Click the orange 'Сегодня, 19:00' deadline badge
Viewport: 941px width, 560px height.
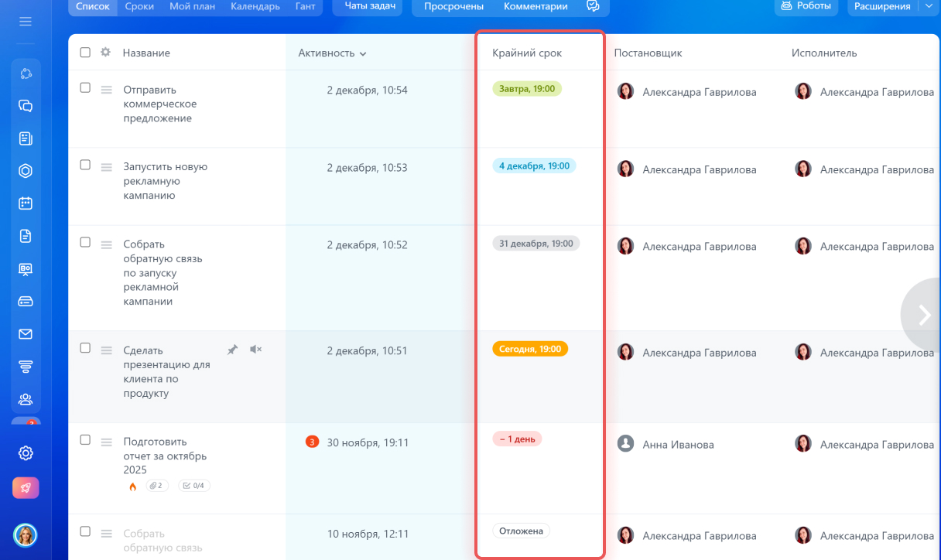point(530,349)
